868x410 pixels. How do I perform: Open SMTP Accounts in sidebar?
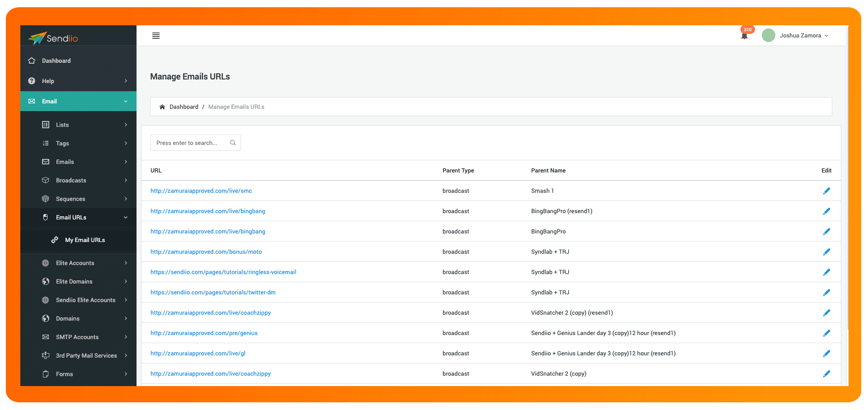pyautogui.click(x=77, y=337)
